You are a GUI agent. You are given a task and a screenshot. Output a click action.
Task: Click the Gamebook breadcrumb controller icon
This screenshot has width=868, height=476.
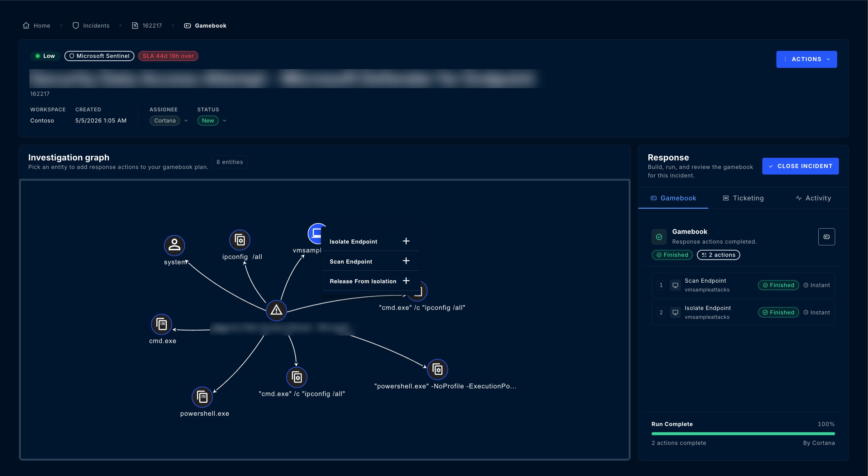[x=187, y=26]
